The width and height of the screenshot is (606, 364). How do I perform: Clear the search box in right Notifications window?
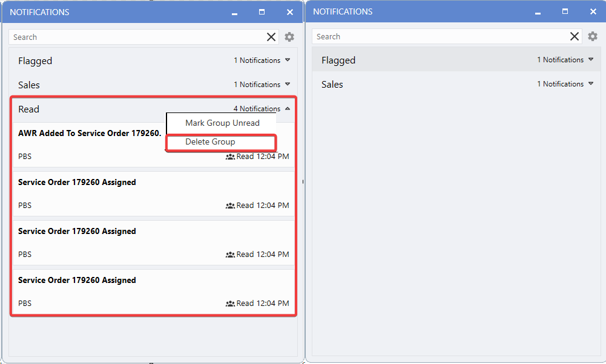coord(575,36)
